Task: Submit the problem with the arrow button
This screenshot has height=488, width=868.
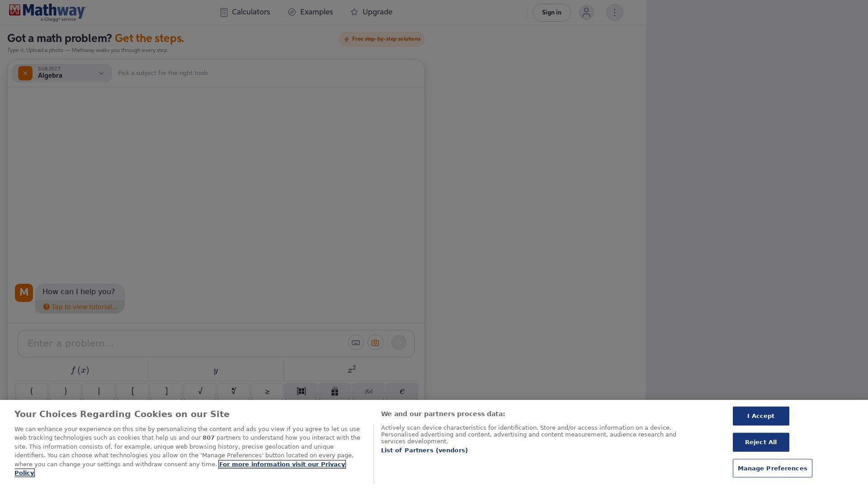Action: point(399,343)
